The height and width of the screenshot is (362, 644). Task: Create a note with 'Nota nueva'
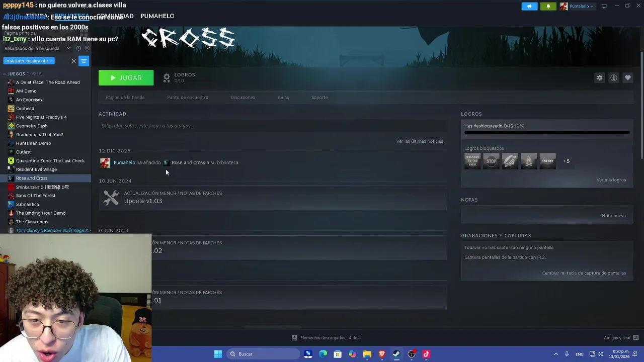tap(614, 216)
